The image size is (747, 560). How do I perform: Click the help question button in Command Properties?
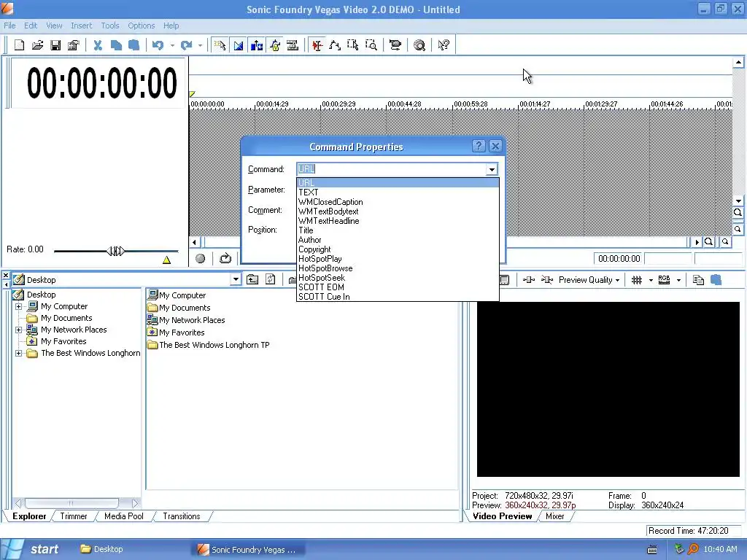pyautogui.click(x=479, y=146)
